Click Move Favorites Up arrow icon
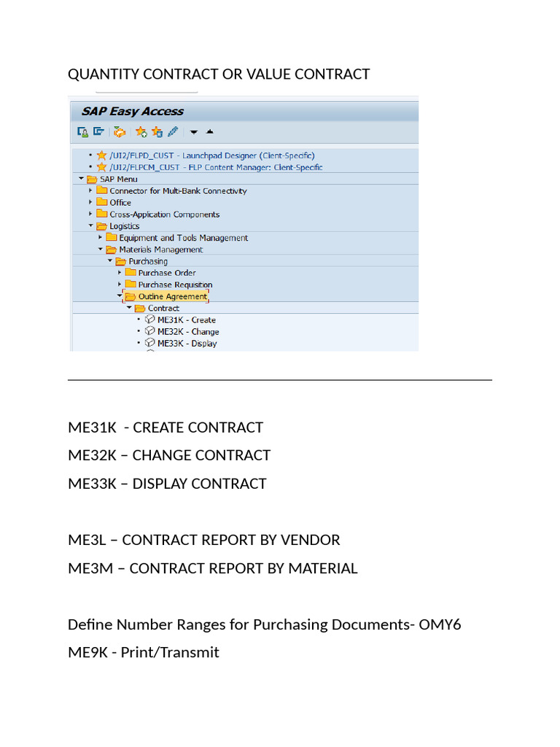 pyautogui.click(x=209, y=131)
